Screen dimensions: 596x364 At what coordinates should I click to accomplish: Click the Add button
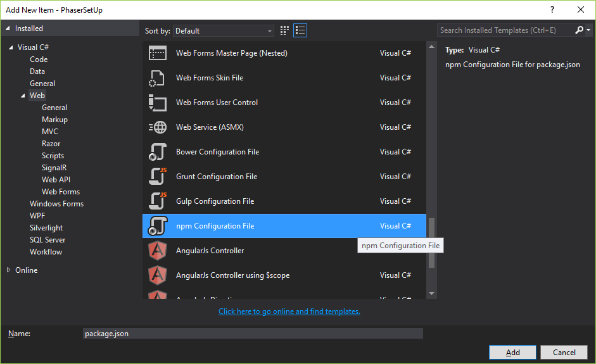pyautogui.click(x=512, y=352)
